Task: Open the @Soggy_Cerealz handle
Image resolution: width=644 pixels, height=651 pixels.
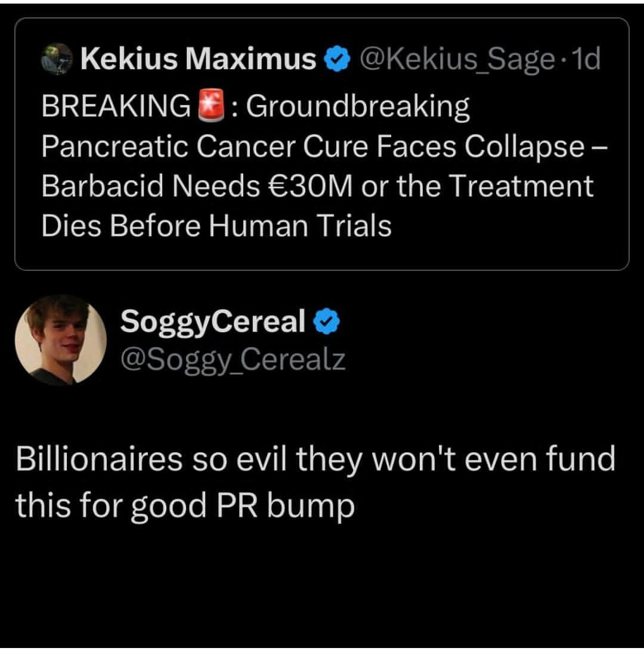Action: (233, 359)
